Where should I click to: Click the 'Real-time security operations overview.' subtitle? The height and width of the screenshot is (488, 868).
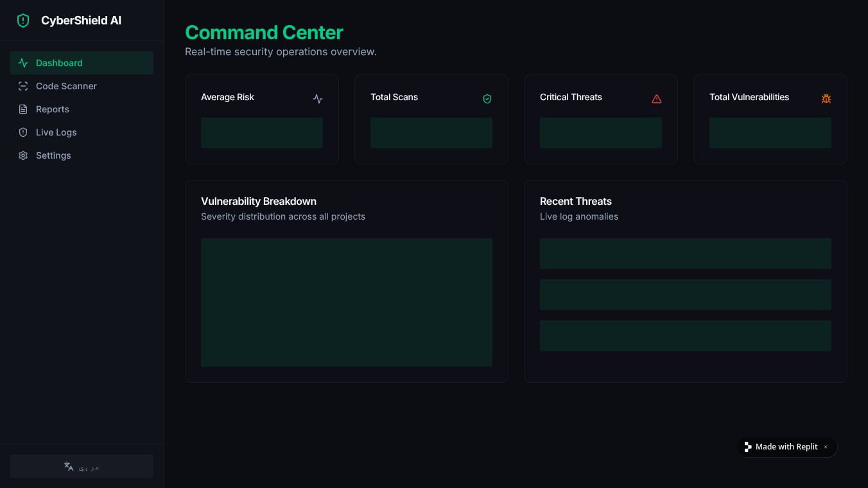coord(281,51)
